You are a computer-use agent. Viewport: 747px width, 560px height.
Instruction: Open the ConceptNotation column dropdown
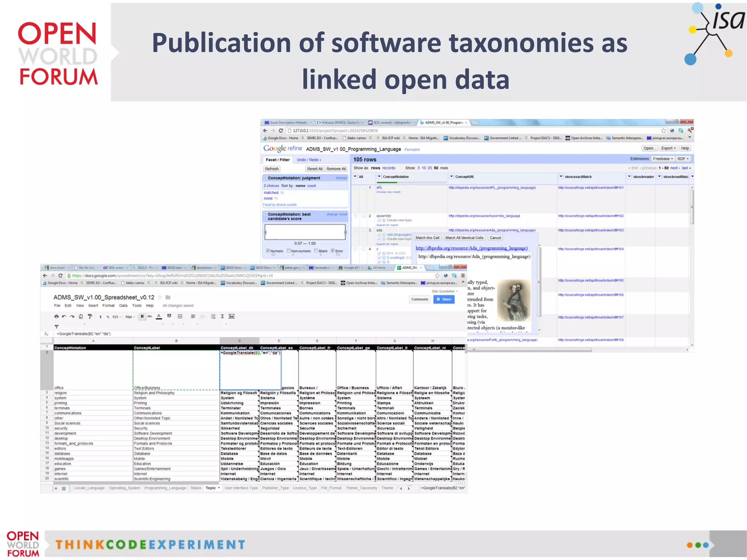click(x=379, y=177)
